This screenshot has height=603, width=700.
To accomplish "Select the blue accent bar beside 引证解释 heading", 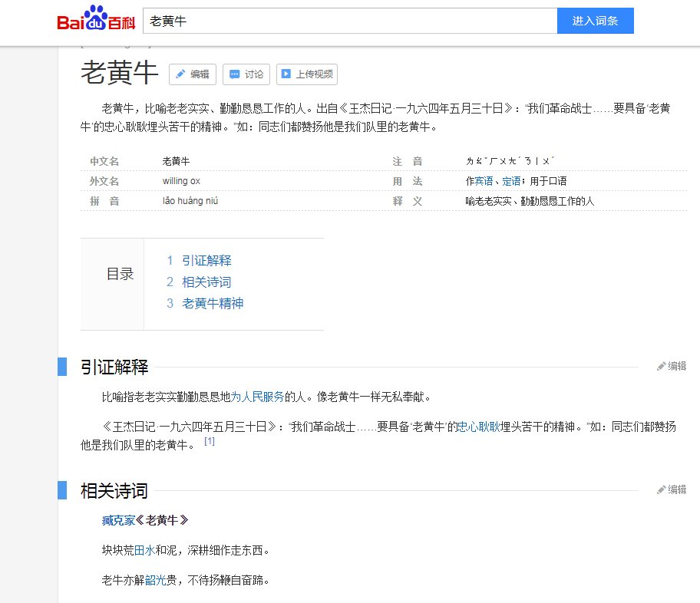I will point(62,366).
